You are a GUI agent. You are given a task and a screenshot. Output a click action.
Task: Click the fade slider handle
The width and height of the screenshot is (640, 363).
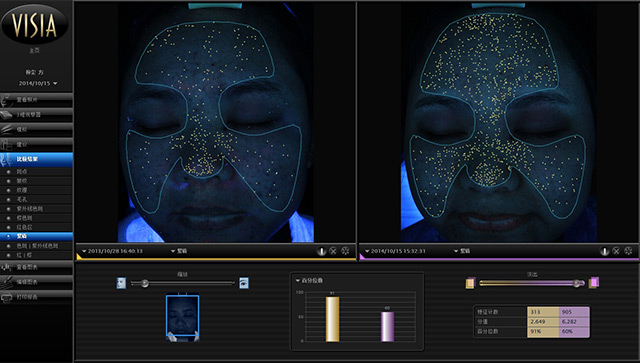pyautogui.click(x=577, y=283)
